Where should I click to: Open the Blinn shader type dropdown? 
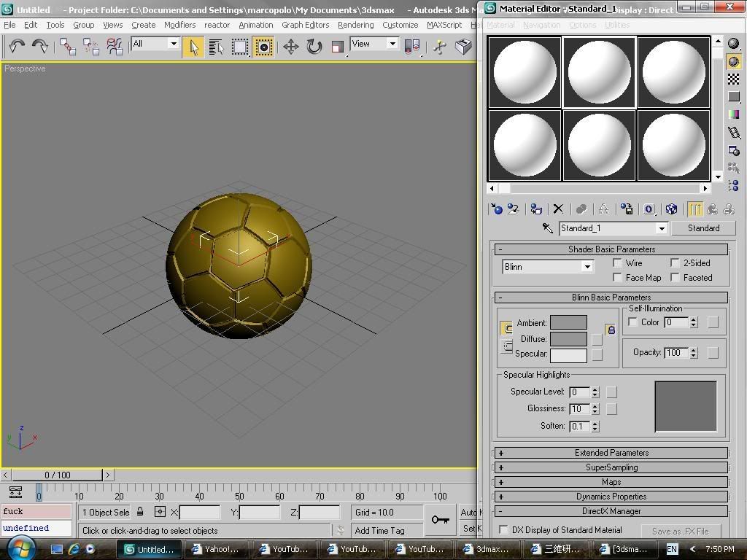[x=587, y=267]
